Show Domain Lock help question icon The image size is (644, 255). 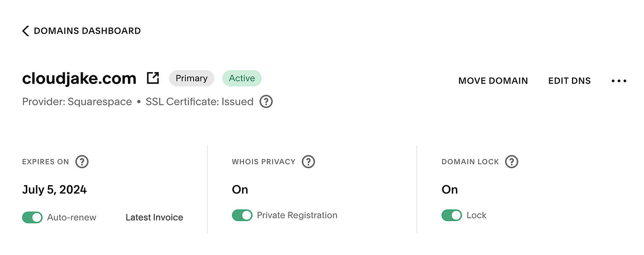tap(512, 162)
